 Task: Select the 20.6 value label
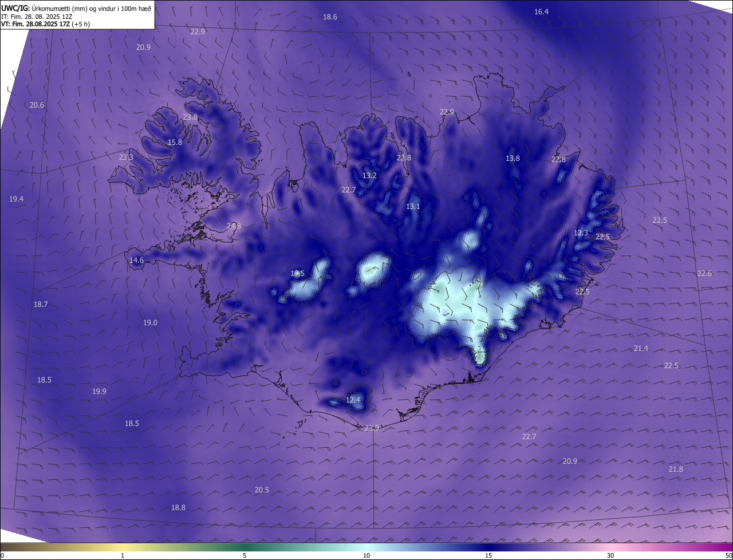click(x=37, y=105)
